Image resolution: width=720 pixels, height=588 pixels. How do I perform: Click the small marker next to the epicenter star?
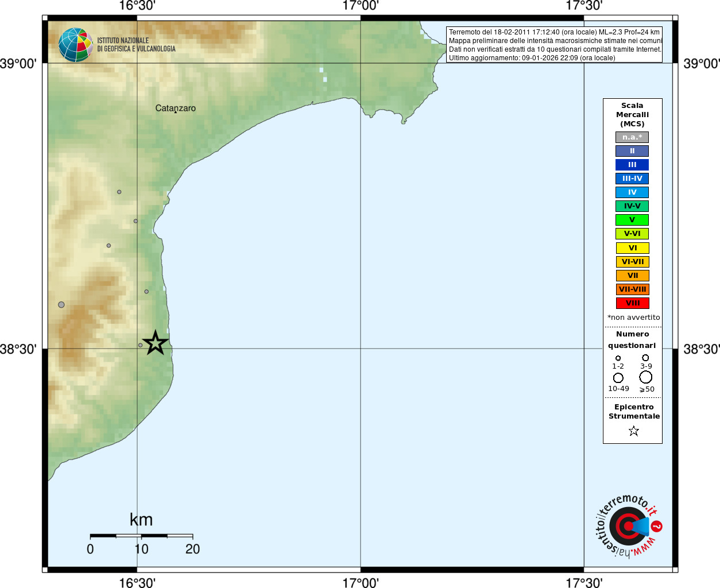141,345
